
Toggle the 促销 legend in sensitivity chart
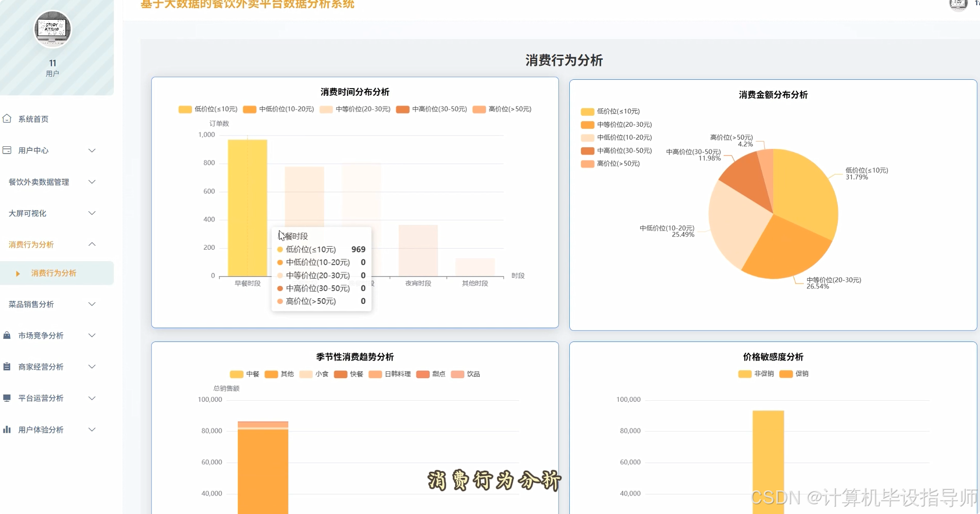pyautogui.click(x=794, y=373)
